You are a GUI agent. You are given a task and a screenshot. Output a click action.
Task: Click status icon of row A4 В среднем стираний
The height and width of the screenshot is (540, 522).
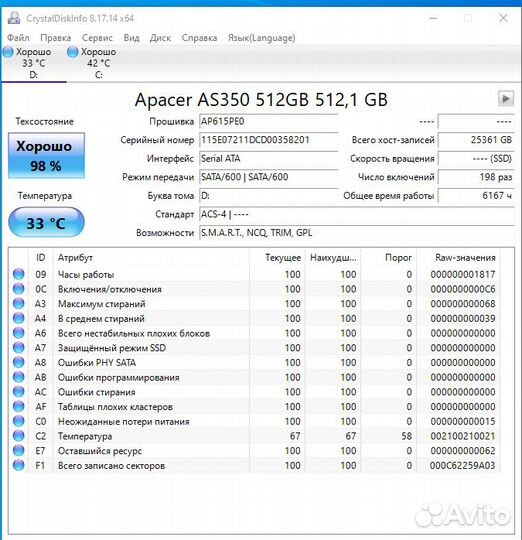click(19, 318)
